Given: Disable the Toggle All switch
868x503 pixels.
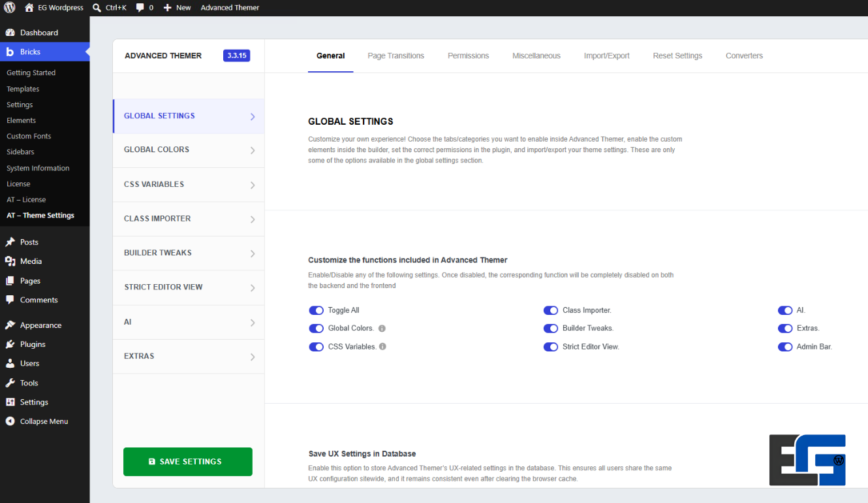Looking at the screenshot, I should pos(317,310).
